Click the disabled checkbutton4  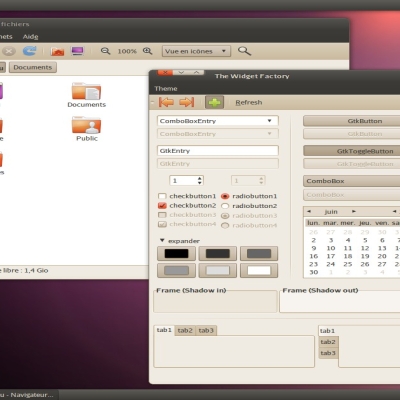[x=162, y=224]
